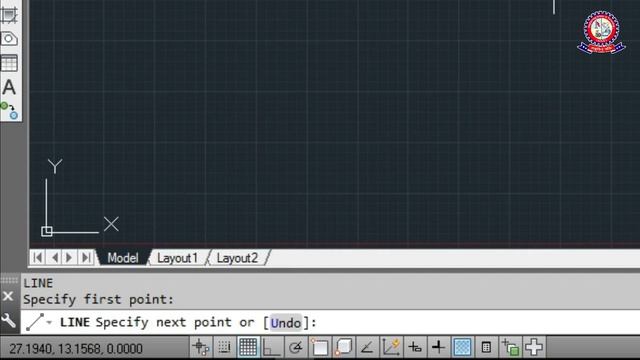This screenshot has height=360, width=640.
Task: Toggle Quick Properties in status bar
Action: tap(486, 347)
